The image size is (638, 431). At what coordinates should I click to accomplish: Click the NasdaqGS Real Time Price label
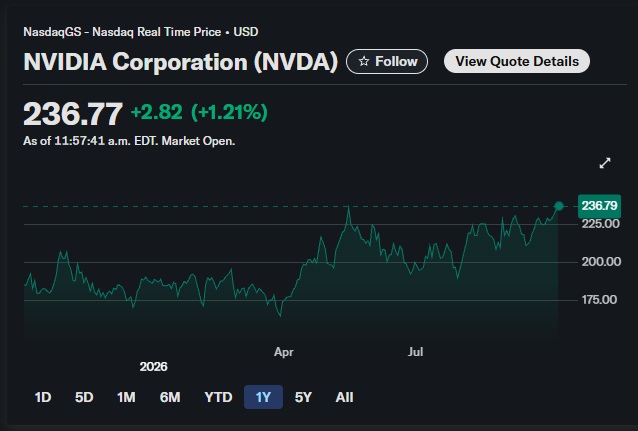click(141, 32)
